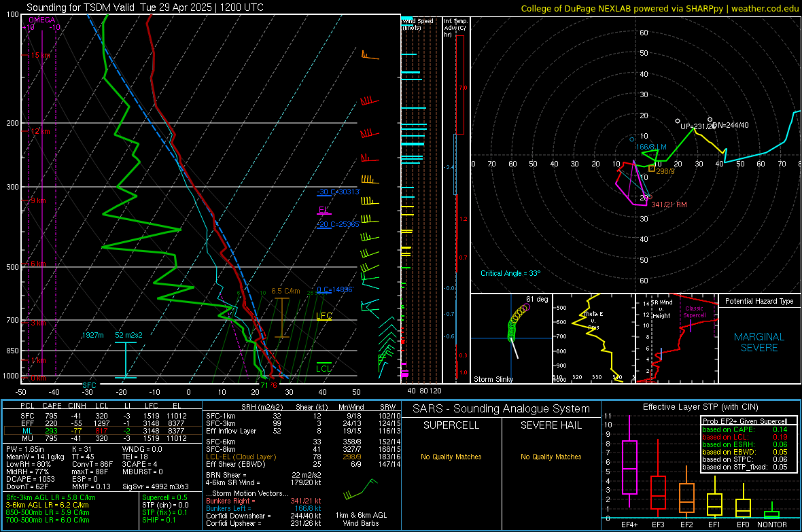Click the PW = 1.65in value
The width and height of the screenshot is (802, 532).
tap(27, 449)
